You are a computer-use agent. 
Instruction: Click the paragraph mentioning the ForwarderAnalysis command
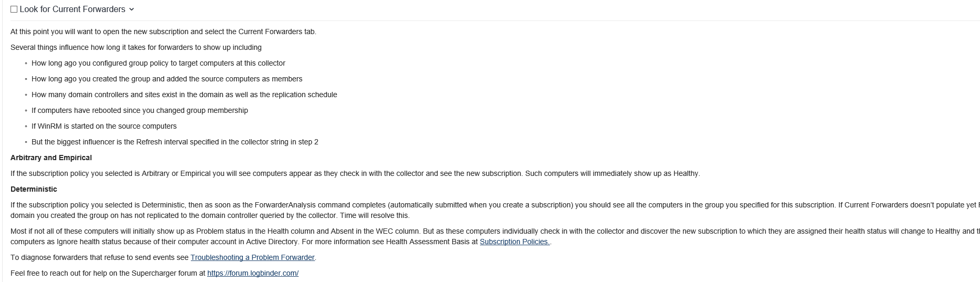point(495,211)
